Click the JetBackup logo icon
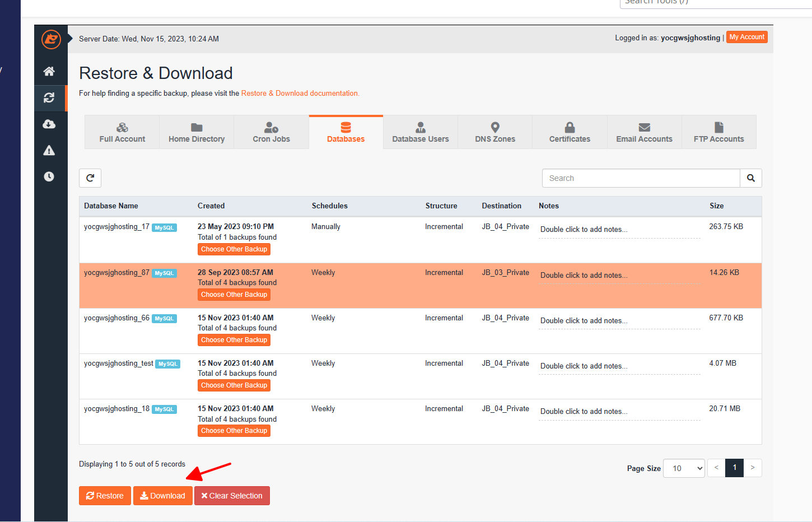The width and height of the screenshot is (812, 522). coord(51,39)
